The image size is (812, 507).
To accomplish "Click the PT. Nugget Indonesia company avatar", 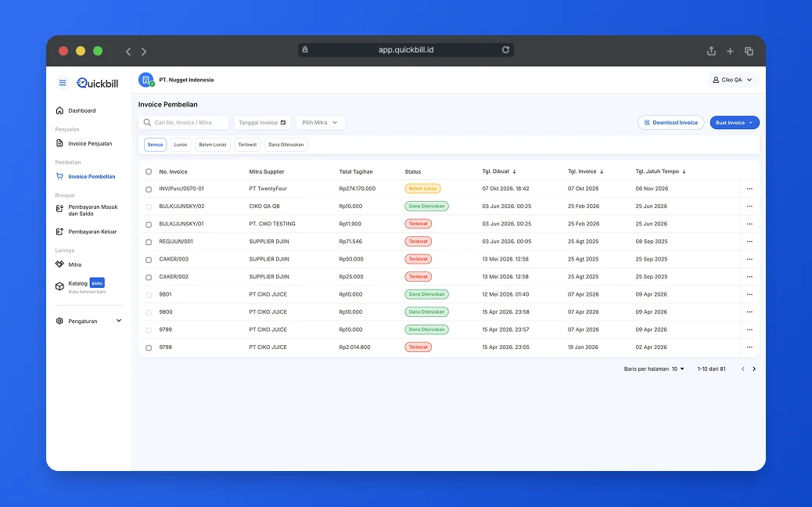I will click(x=146, y=80).
